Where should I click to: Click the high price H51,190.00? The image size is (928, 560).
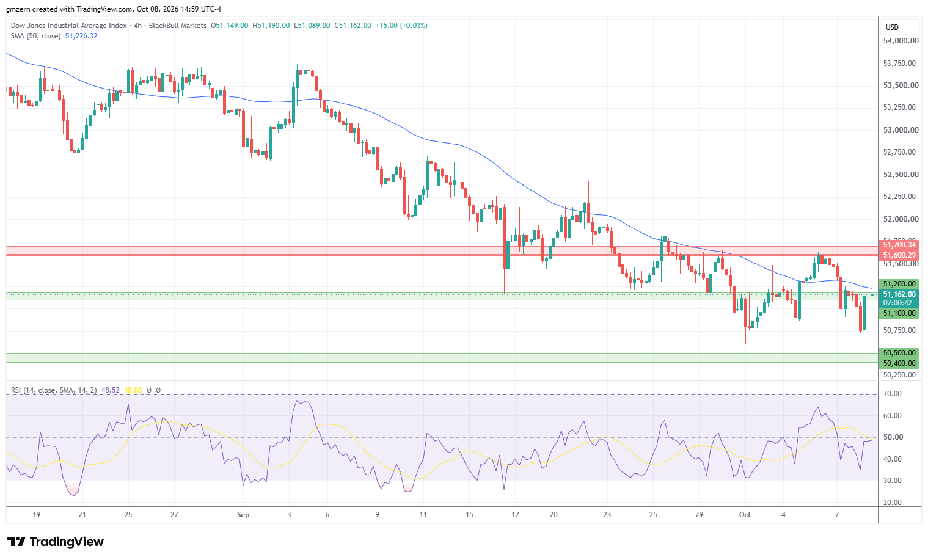click(x=271, y=26)
